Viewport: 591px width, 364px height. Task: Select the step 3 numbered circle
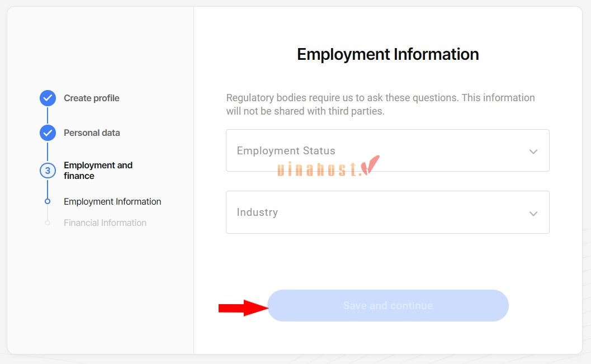pyautogui.click(x=48, y=171)
